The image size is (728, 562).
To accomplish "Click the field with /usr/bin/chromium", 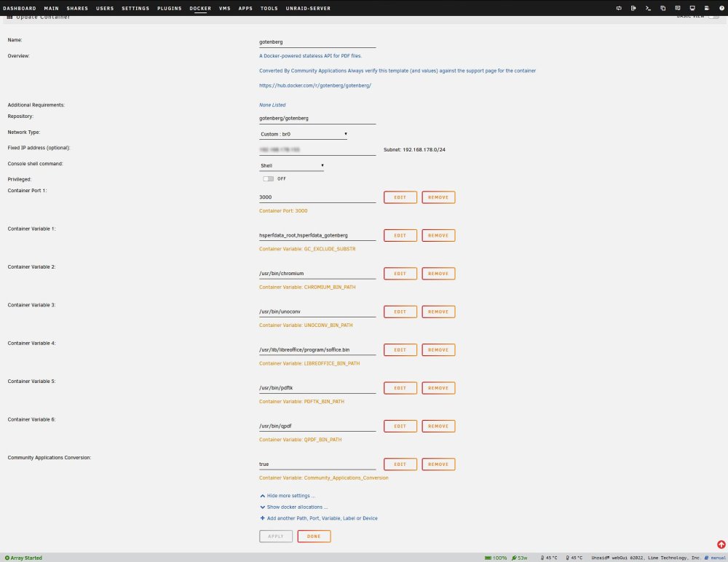I will (x=317, y=274).
